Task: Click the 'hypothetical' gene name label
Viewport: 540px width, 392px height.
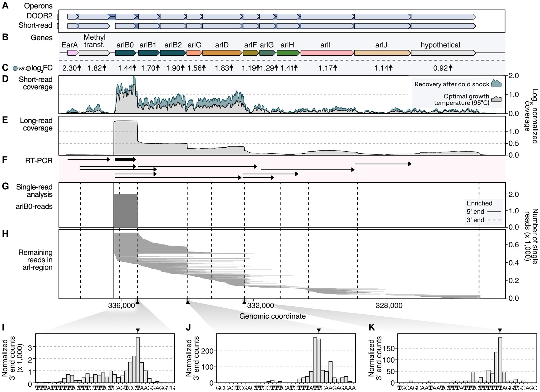Action: pos(440,45)
